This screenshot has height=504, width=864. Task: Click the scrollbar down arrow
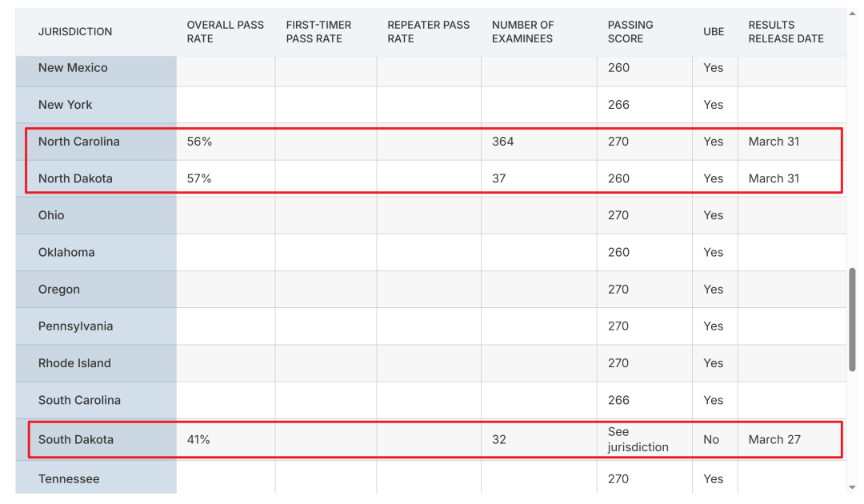coord(852,487)
